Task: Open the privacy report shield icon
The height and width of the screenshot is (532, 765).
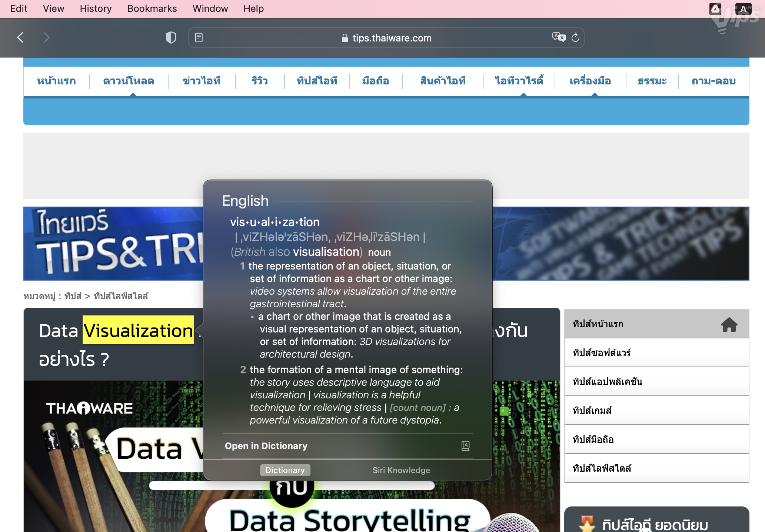Action: click(x=171, y=37)
